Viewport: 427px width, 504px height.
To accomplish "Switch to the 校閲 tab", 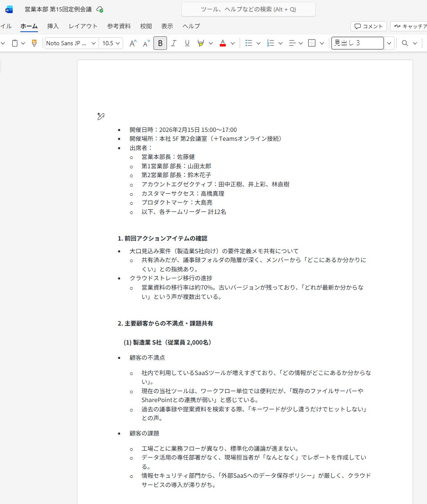I will 146,26.
